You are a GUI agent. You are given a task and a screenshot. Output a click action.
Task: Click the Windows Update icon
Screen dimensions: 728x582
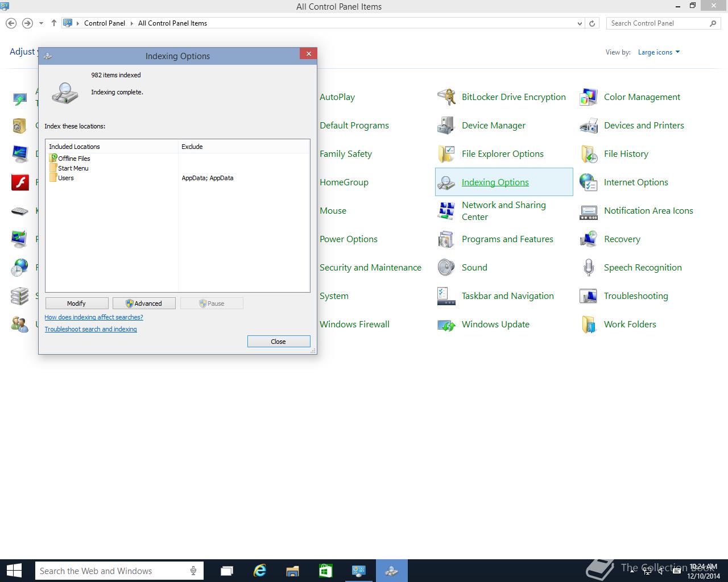pyautogui.click(x=446, y=325)
